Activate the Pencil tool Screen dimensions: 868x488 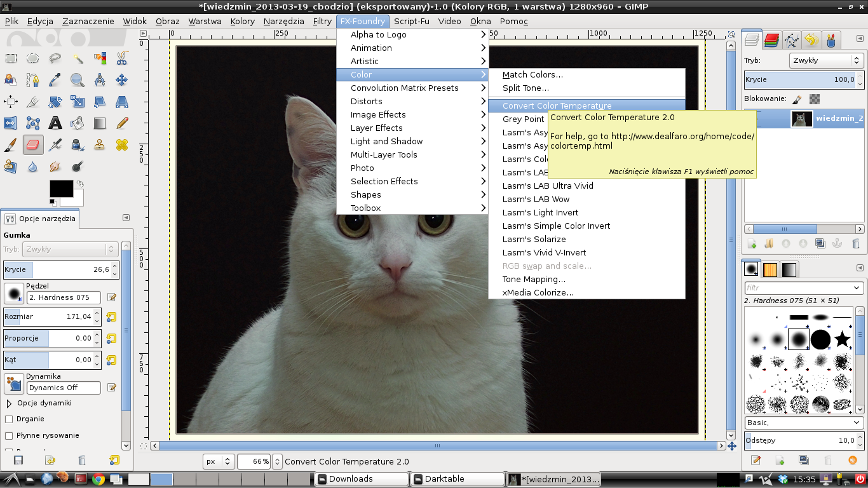(122, 123)
